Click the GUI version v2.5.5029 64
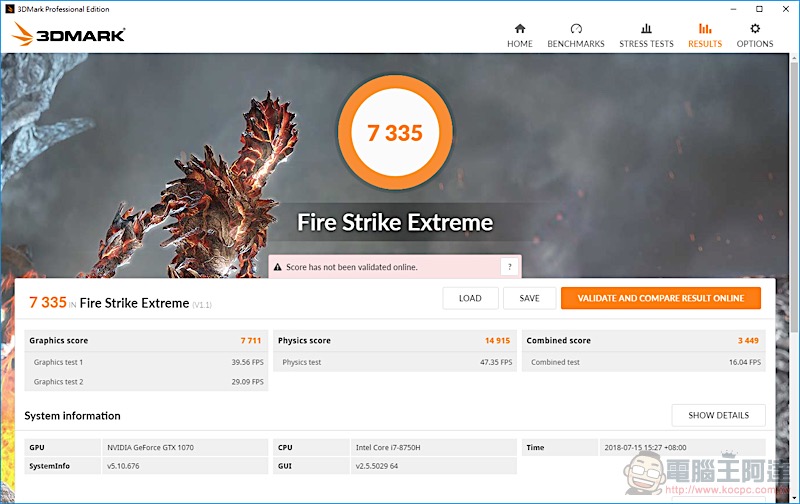 click(377, 466)
